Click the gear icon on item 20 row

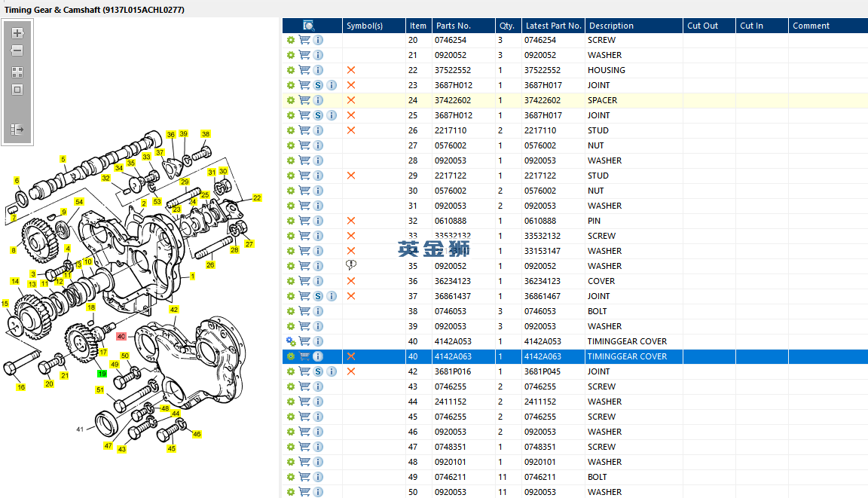tap(291, 40)
